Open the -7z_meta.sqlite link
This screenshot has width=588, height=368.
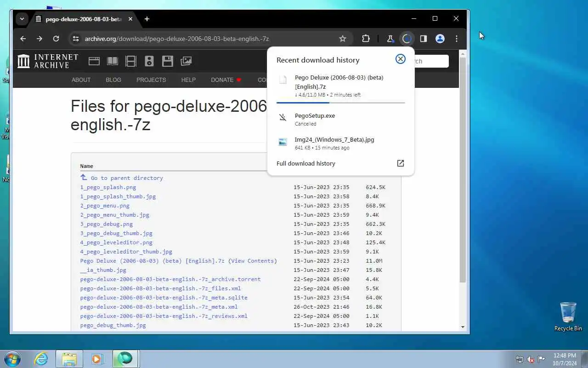point(164,298)
